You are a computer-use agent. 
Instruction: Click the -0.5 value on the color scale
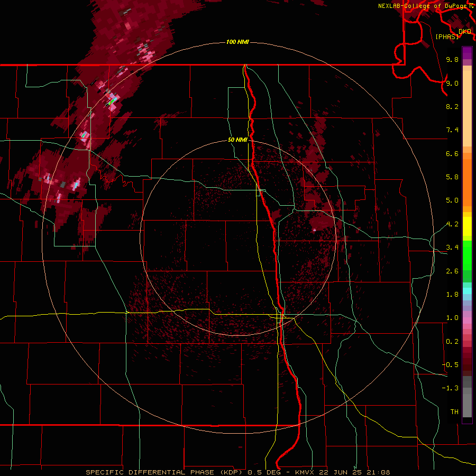(x=451, y=365)
